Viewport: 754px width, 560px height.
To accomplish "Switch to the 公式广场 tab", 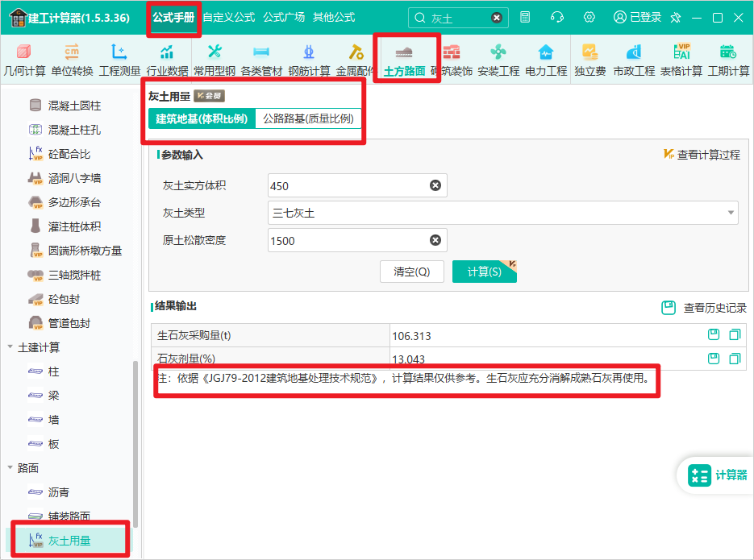I will click(x=284, y=18).
